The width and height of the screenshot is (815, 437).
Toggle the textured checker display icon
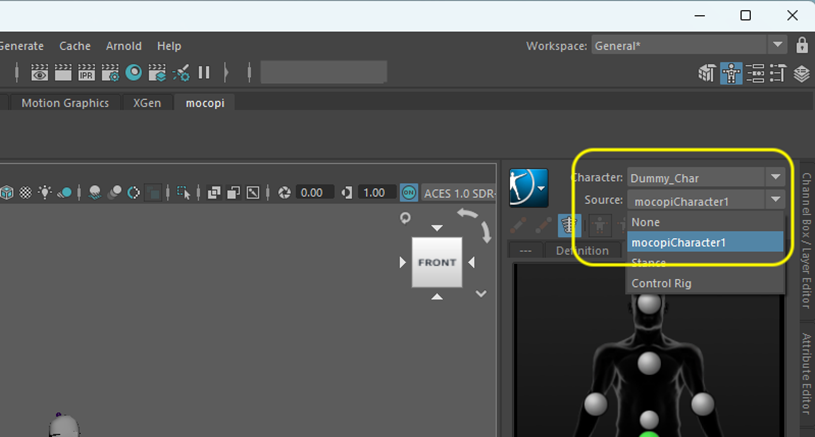[x=26, y=192]
